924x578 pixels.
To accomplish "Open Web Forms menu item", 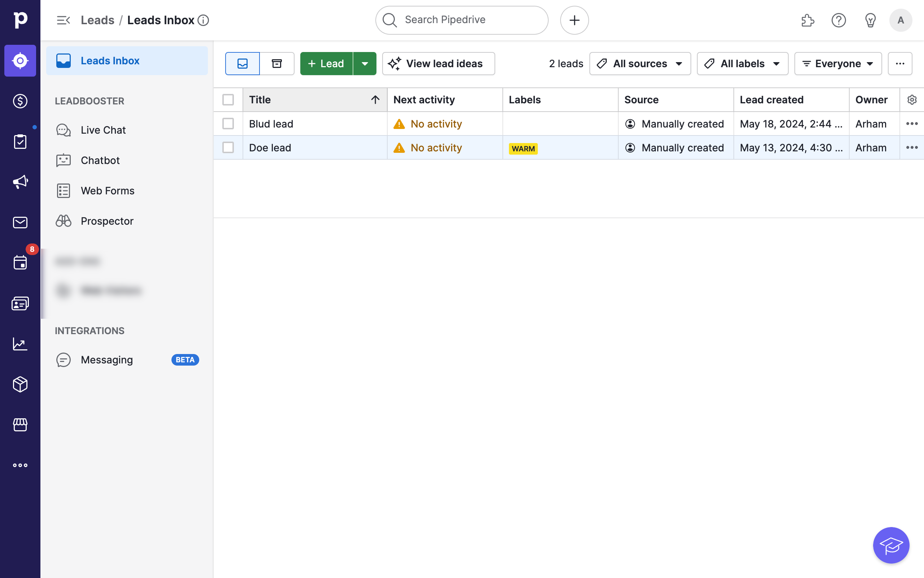I will 127,191.
